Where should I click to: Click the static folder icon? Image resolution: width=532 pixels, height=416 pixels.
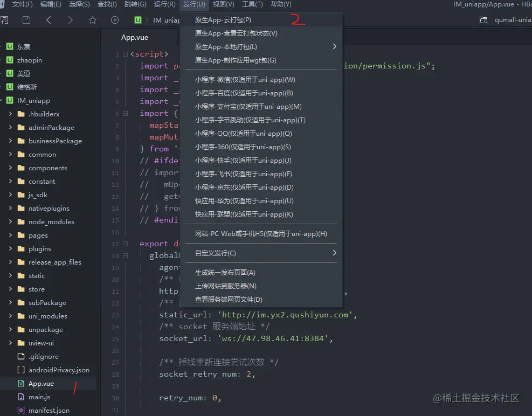21,275
